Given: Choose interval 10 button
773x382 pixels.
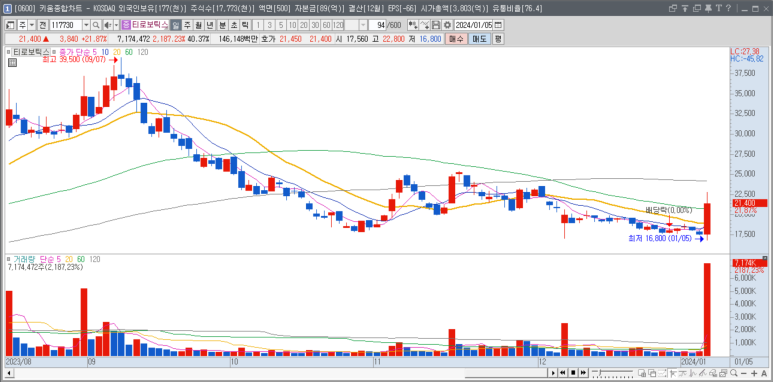Looking at the screenshot, I should (x=292, y=25).
